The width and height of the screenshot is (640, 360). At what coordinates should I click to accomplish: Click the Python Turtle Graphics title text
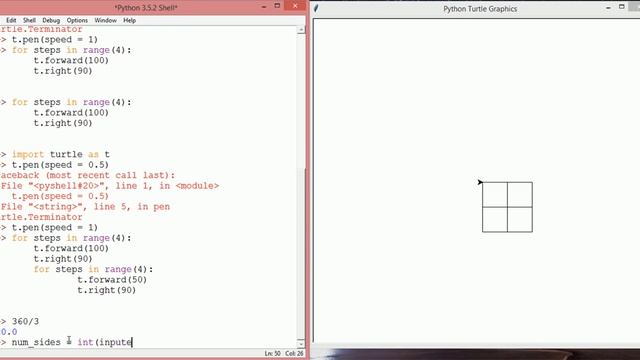point(480,9)
